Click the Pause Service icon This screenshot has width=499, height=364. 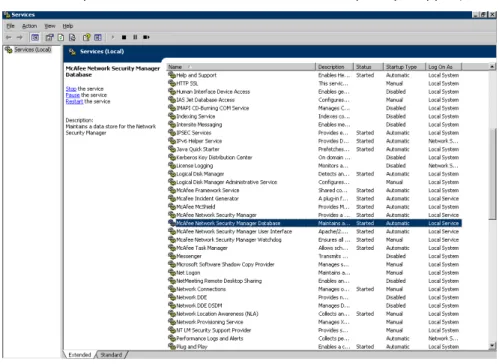135,37
